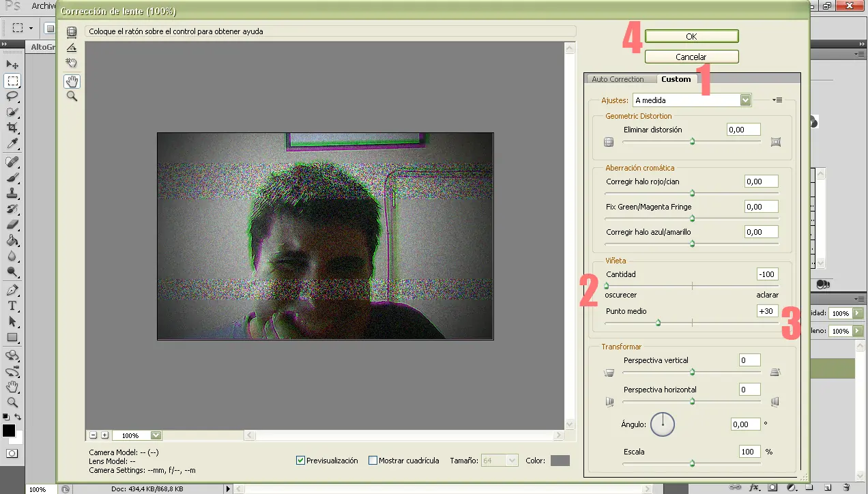
Task: Select the Clone Stamp tool in Photoshop toolbar
Action: [12, 194]
